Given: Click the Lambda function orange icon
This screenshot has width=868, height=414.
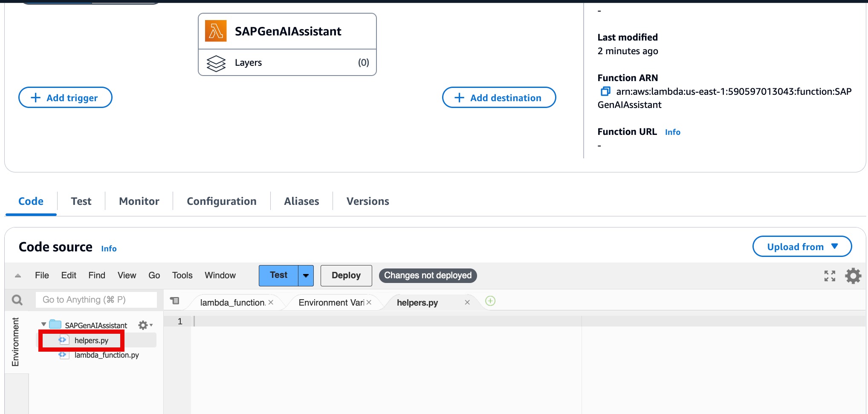Looking at the screenshot, I should point(216,31).
